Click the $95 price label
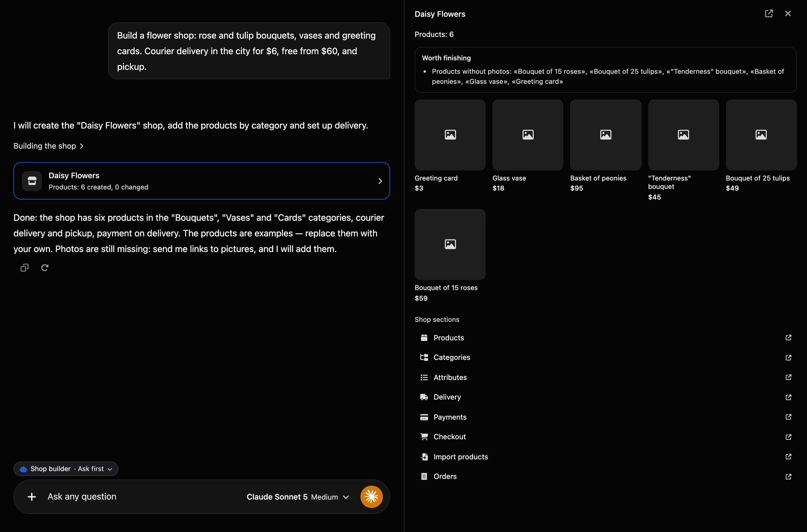Viewport: 807px width, 532px height. (577, 188)
